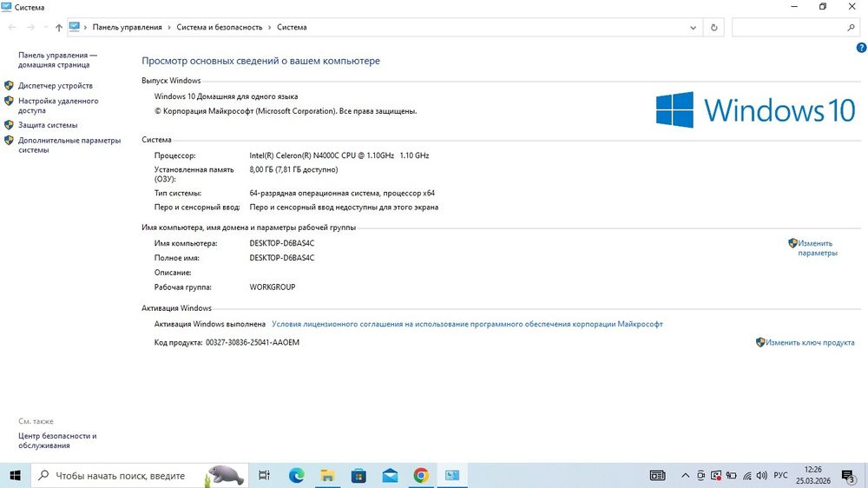Click the screen recording tray icon
Screen dimensions: 868x488
716,475
